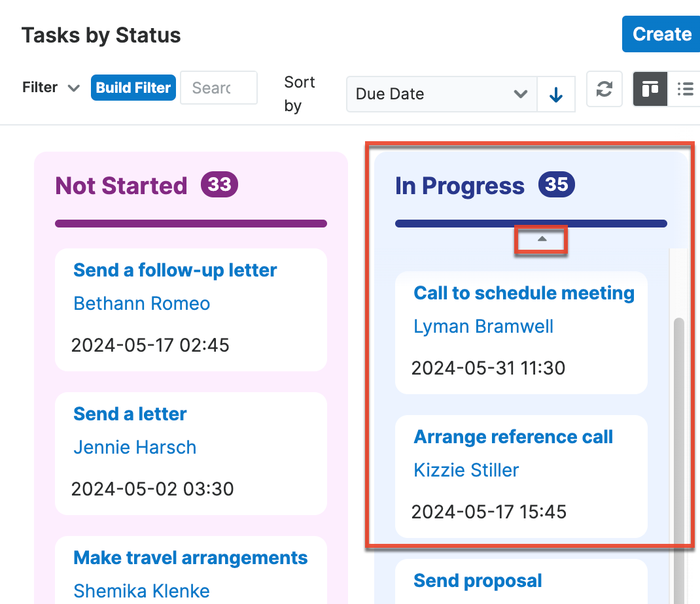Open the Send a follow-up letter task
Screen dimensions: 700x604
[175, 270]
